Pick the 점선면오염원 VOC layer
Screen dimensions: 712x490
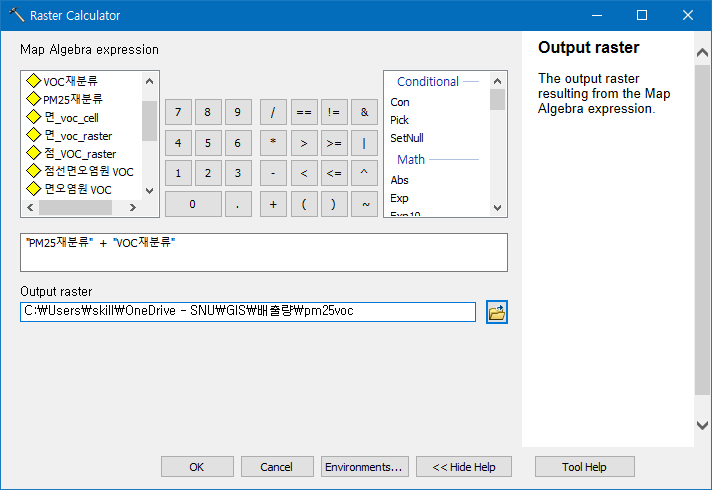(x=80, y=171)
